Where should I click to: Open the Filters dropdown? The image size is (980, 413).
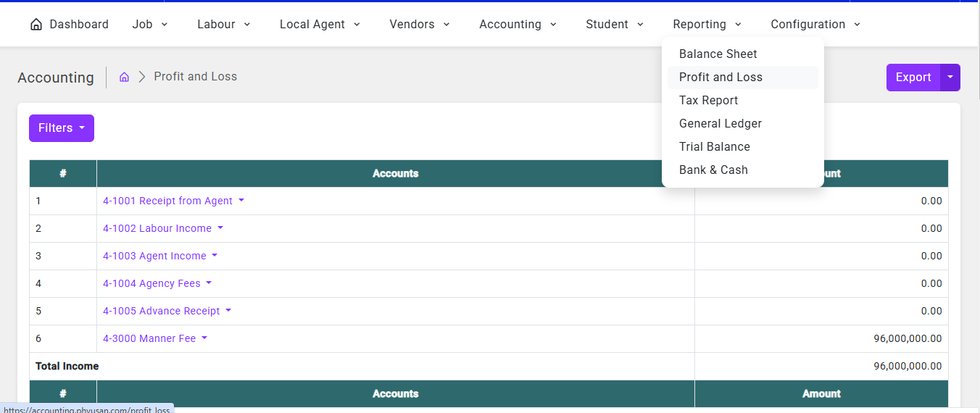62,128
